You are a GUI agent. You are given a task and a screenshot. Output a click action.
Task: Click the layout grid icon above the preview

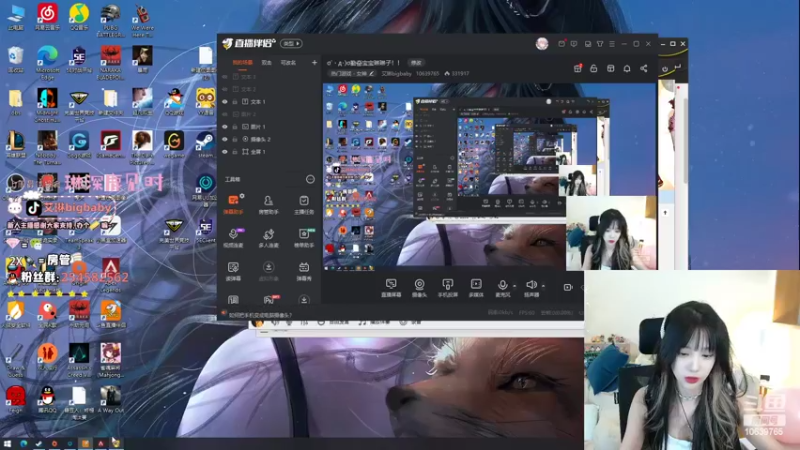(x=610, y=68)
